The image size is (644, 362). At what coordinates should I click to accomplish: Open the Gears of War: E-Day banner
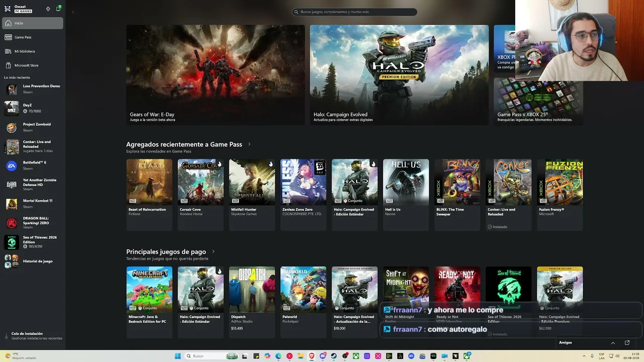click(x=215, y=75)
